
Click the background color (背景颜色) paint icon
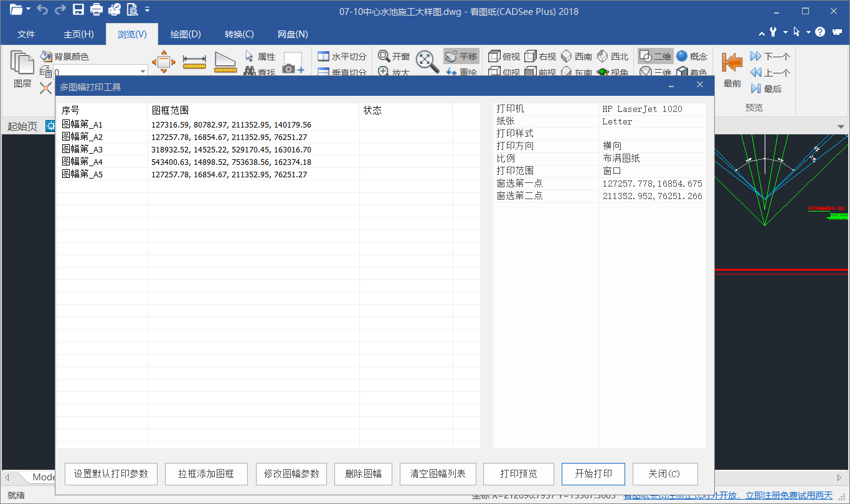(46, 57)
